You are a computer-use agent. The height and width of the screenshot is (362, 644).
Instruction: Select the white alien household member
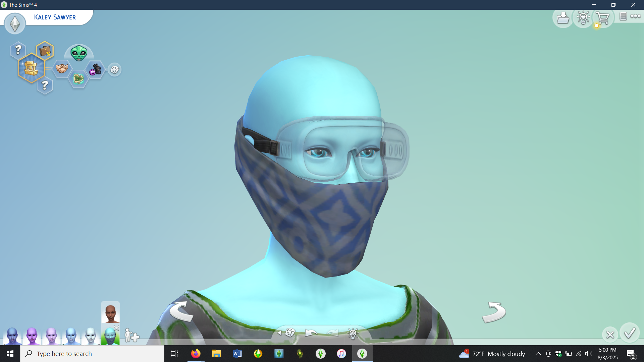[90, 336]
